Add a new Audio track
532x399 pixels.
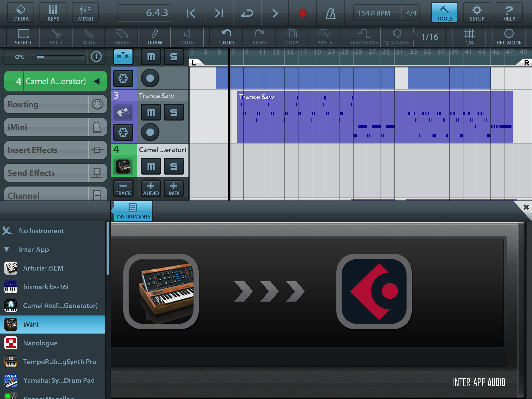pos(151,189)
